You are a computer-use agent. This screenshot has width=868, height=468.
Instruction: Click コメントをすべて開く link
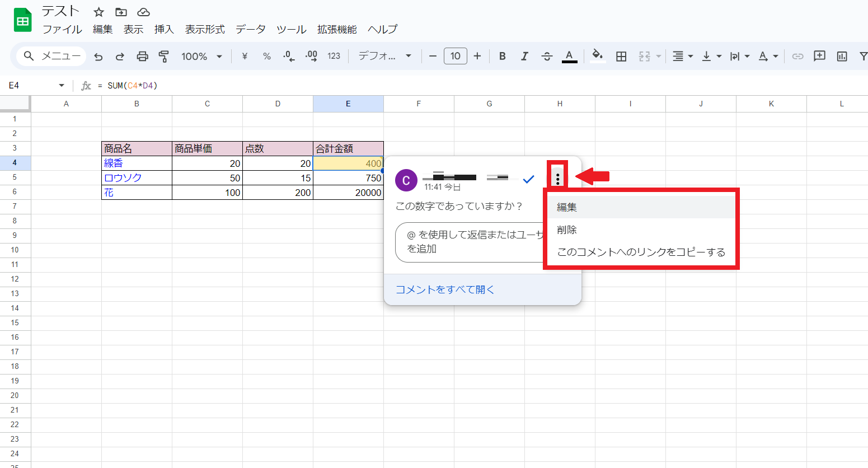pyautogui.click(x=445, y=289)
